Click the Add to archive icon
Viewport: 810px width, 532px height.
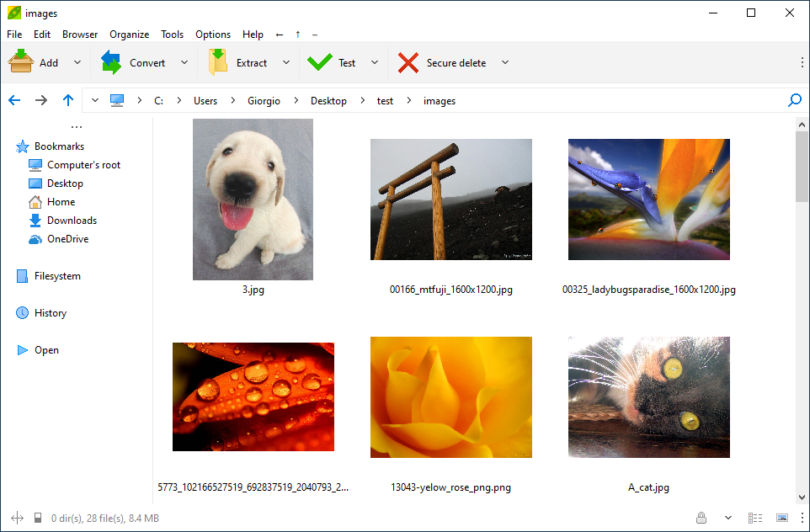coord(21,62)
